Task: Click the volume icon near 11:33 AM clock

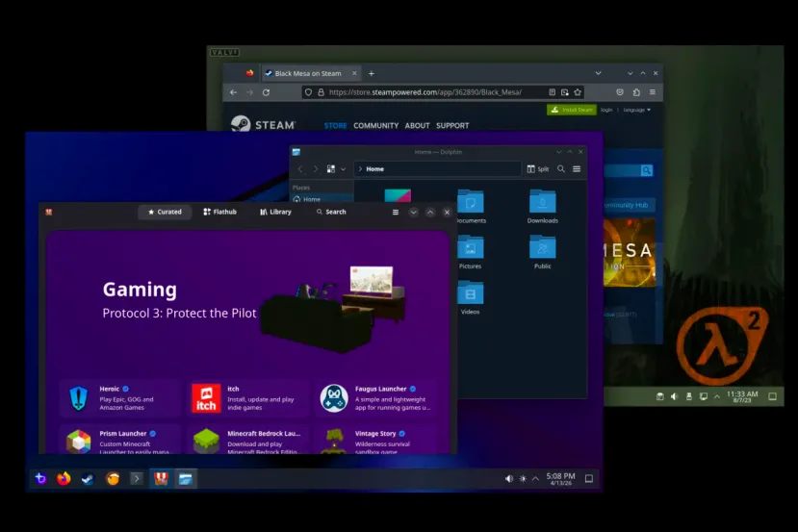Action: (675, 396)
